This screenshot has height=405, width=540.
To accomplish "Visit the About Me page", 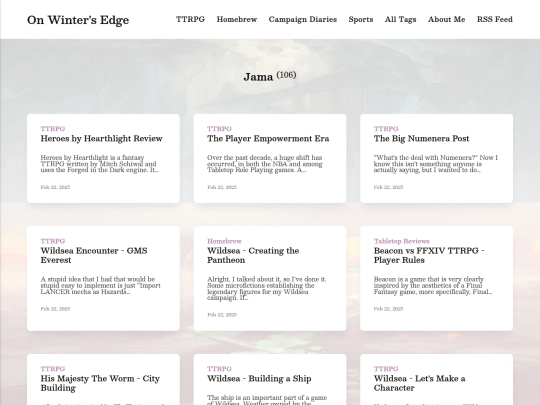I will pyautogui.click(x=446, y=19).
